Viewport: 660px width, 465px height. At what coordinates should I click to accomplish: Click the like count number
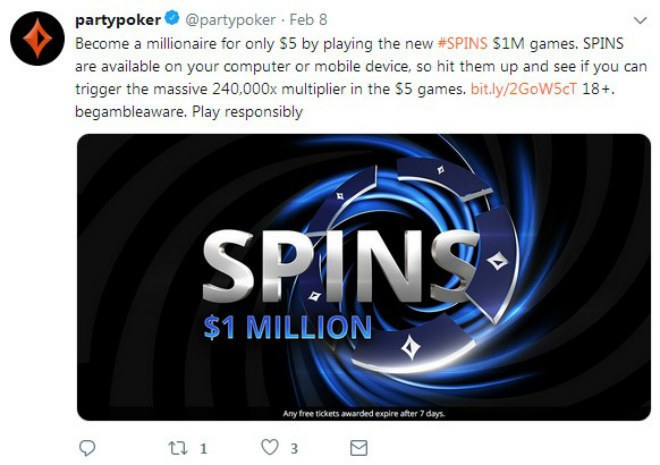[293, 448]
